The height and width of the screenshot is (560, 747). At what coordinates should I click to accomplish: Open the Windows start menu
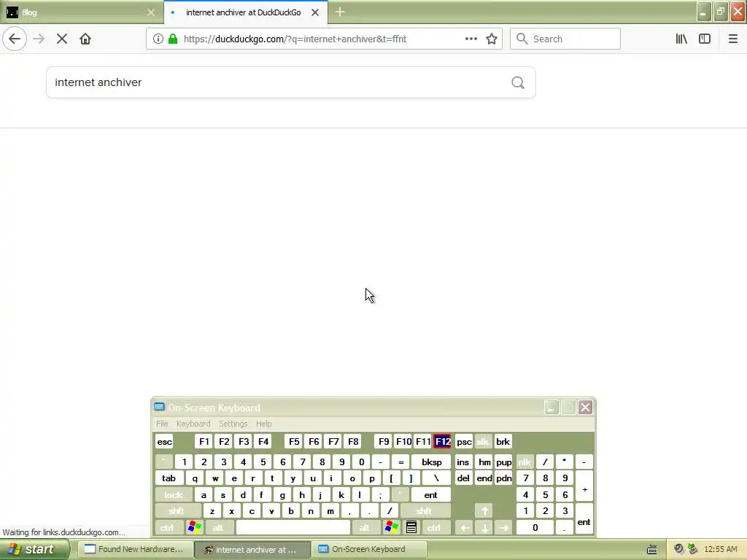point(34,550)
